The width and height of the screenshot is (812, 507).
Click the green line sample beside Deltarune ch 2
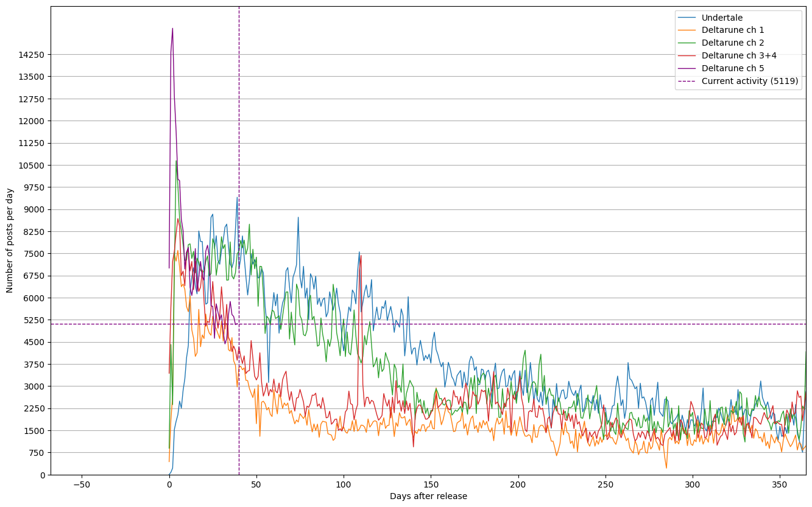[688, 43]
